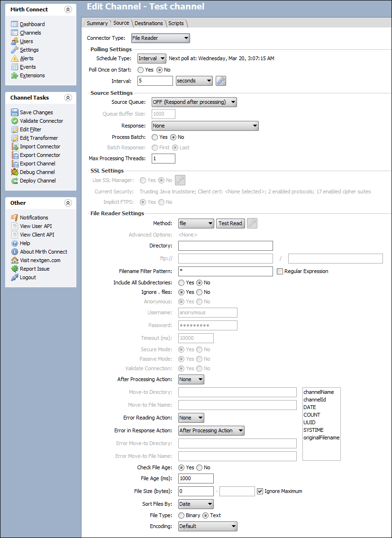The width and height of the screenshot is (392, 538).
Task: Click the Max Processing Threads field
Action: [x=164, y=158]
